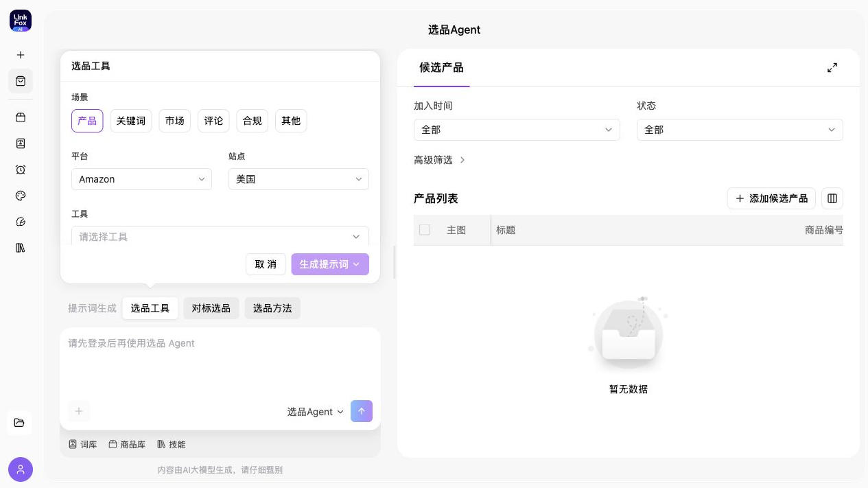Click the column settings icon

click(x=832, y=198)
